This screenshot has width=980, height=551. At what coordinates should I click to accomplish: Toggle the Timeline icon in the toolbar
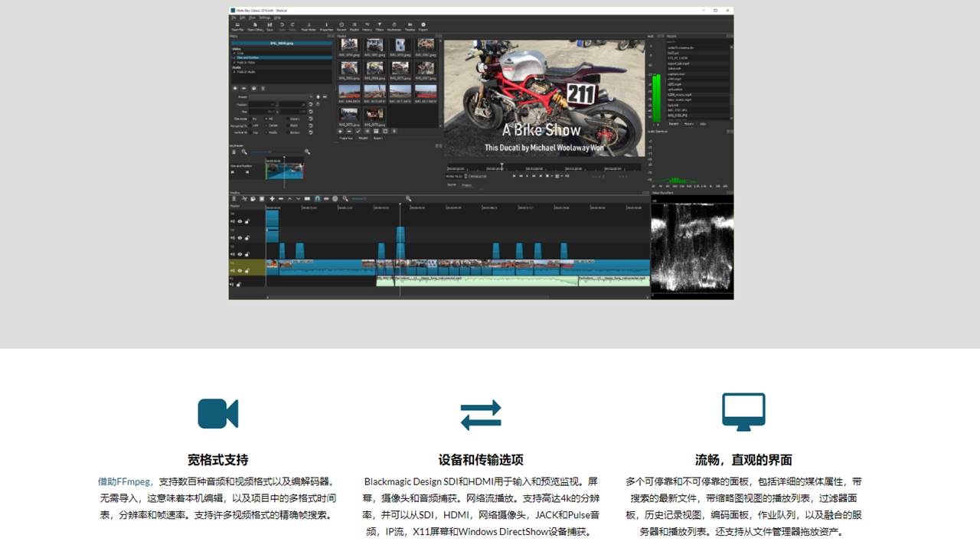point(408,25)
